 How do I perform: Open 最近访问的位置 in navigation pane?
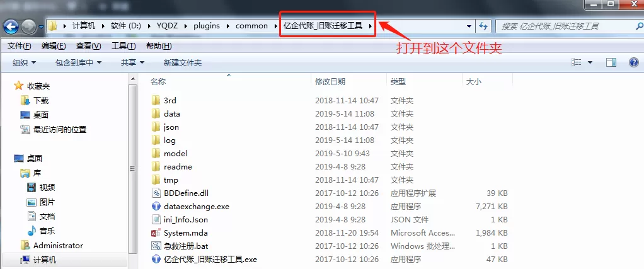(60, 130)
